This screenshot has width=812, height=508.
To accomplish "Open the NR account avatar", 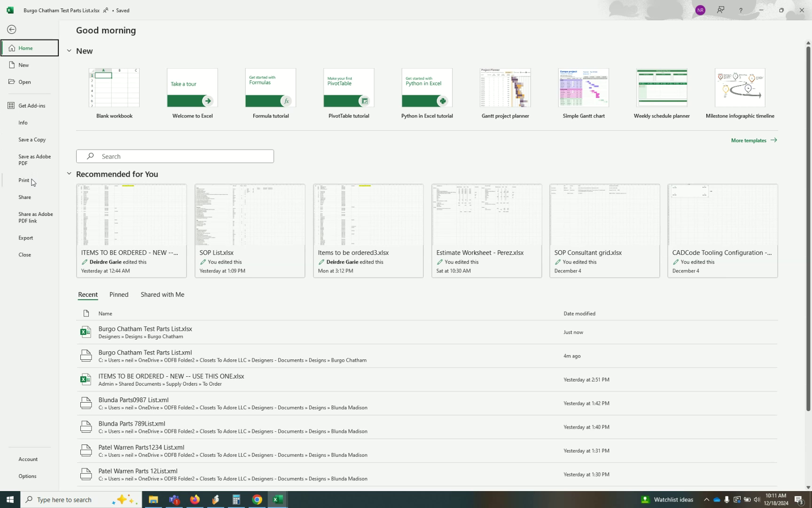I will [700, 10].
